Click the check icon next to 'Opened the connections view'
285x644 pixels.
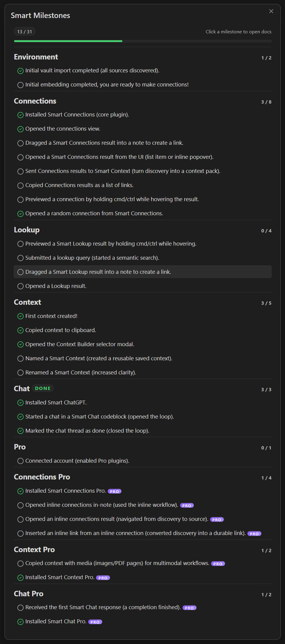[x=20, y=129]
